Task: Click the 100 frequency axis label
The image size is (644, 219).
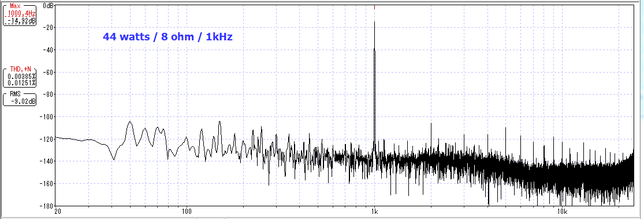Action: pyautogui.click(x=187, y=212)
